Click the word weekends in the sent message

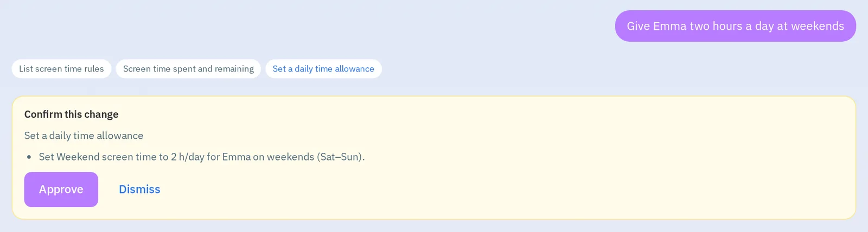point(818,26)
